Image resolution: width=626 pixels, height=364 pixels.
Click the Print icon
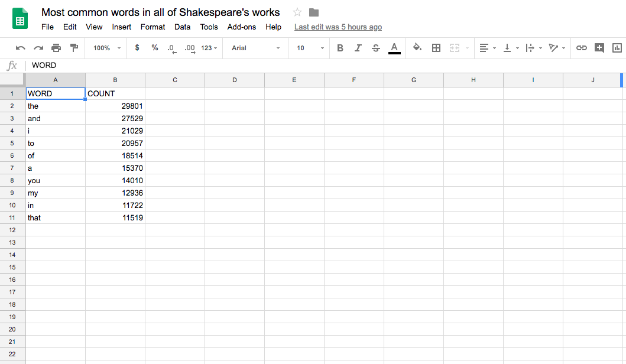coord(56,48)
